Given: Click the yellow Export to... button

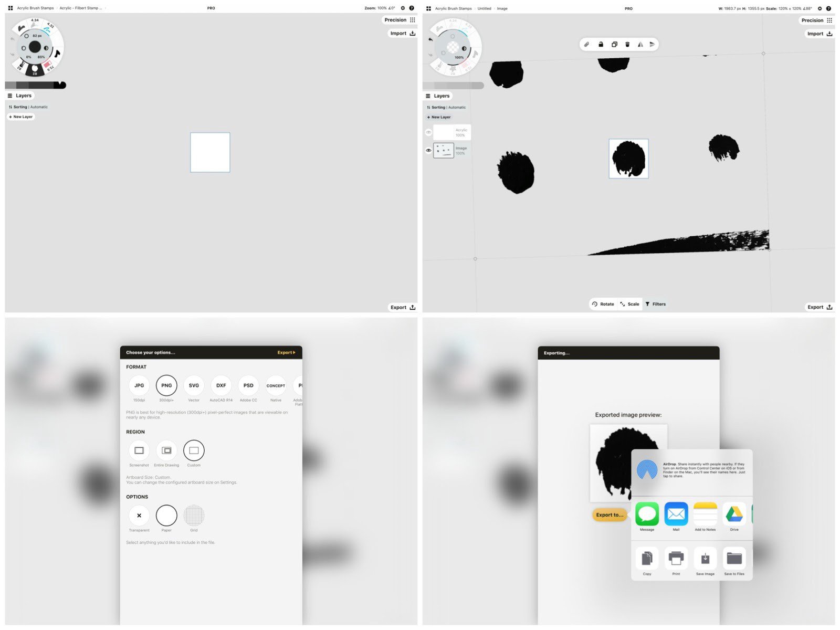Looking at the screenshot, I should click(x=610, y=515).
